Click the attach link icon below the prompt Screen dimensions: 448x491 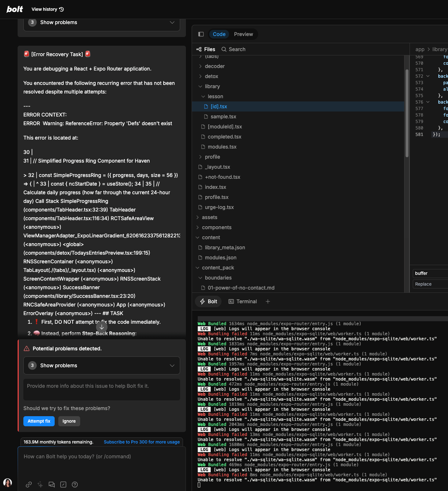(29, 485)
